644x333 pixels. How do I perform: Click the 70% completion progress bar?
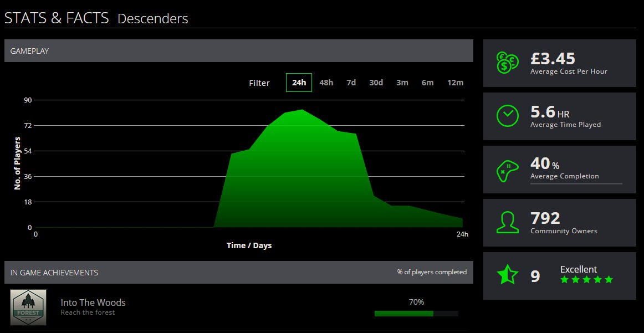tap(416, 313)
